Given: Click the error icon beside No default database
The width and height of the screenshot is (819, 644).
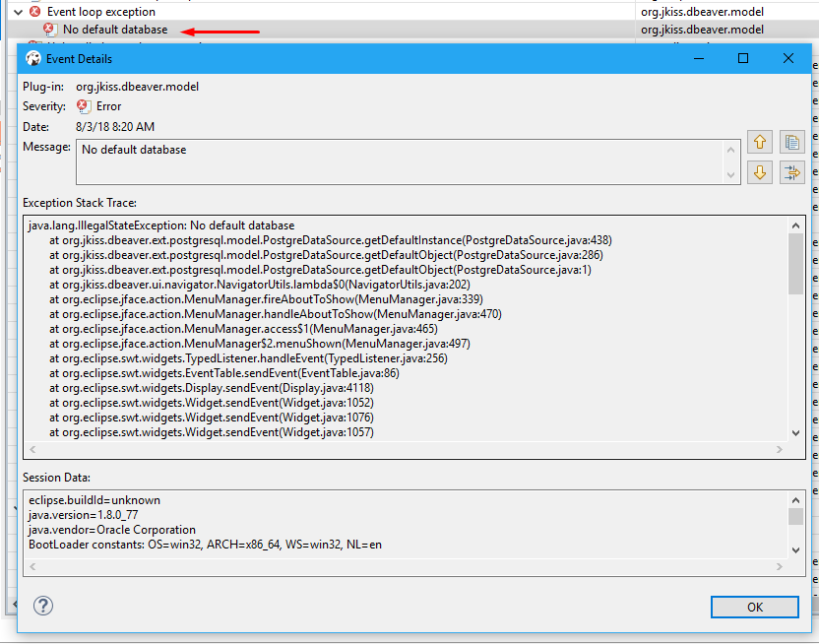Looking at the screenshot, I should click(x=49, y=30).
